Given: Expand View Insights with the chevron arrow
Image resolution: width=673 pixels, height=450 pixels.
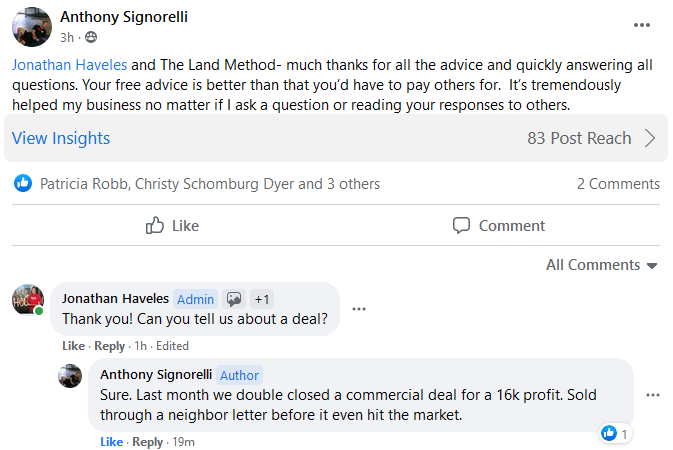Looking at the screenshot, I should (x=650, y=138).
